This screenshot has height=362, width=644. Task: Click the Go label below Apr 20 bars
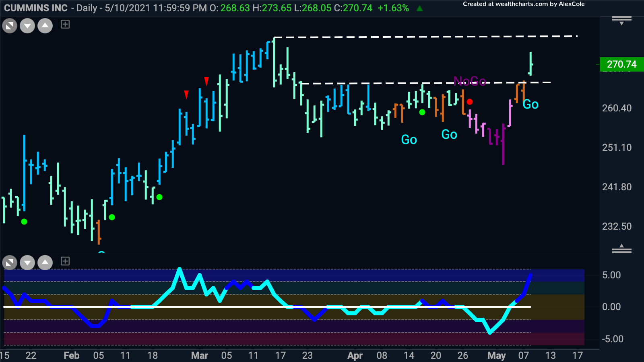click(x=449, y=134)
